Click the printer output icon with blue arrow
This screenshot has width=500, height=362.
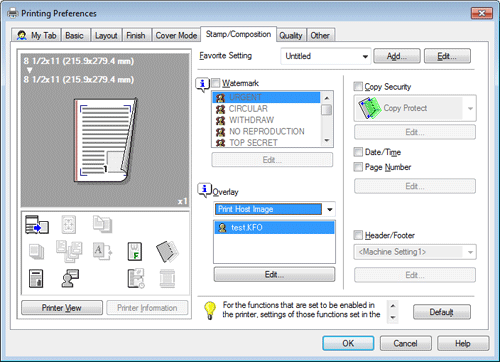[37, 224]
